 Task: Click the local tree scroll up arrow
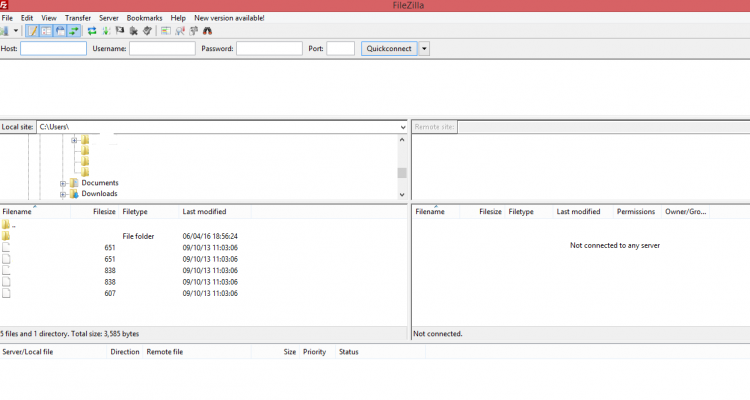tap(402, 140)
